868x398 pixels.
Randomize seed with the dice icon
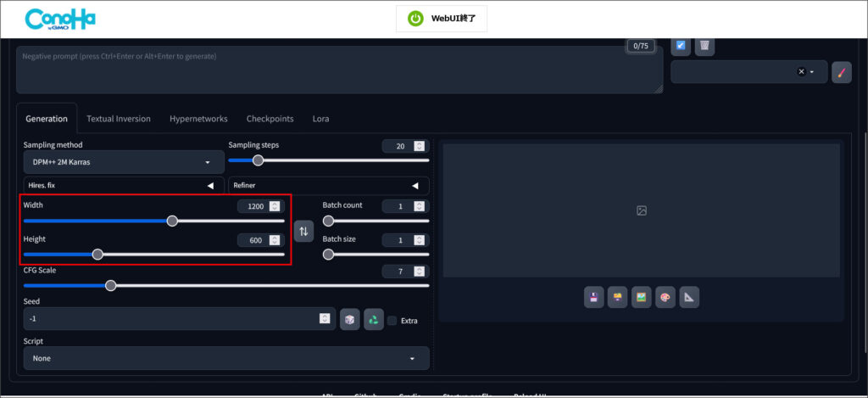350,319
